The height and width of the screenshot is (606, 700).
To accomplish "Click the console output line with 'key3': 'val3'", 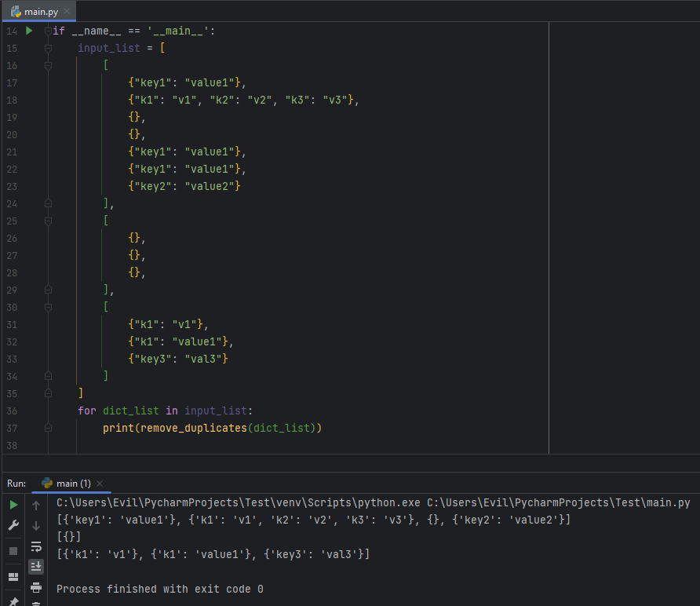I will coord(213,555).
